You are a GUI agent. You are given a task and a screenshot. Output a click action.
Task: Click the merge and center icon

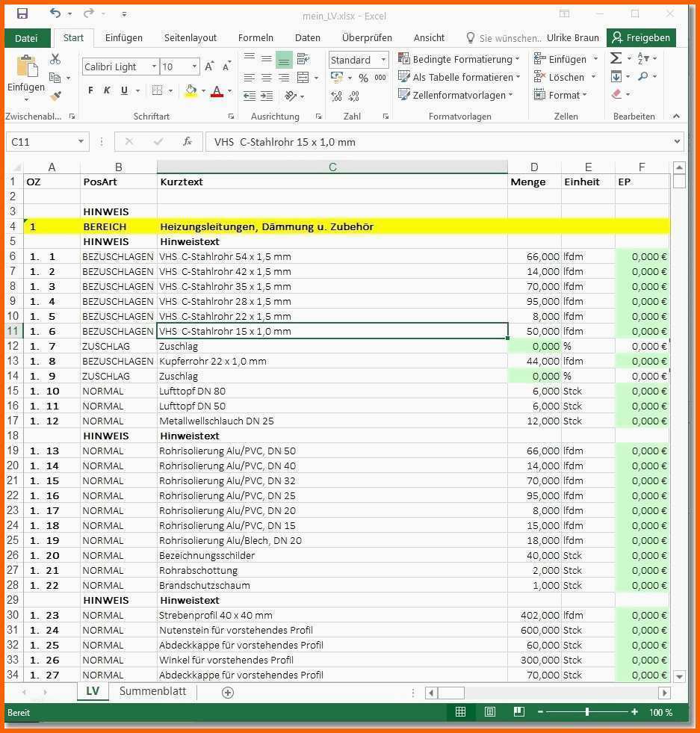pos(303,78)
